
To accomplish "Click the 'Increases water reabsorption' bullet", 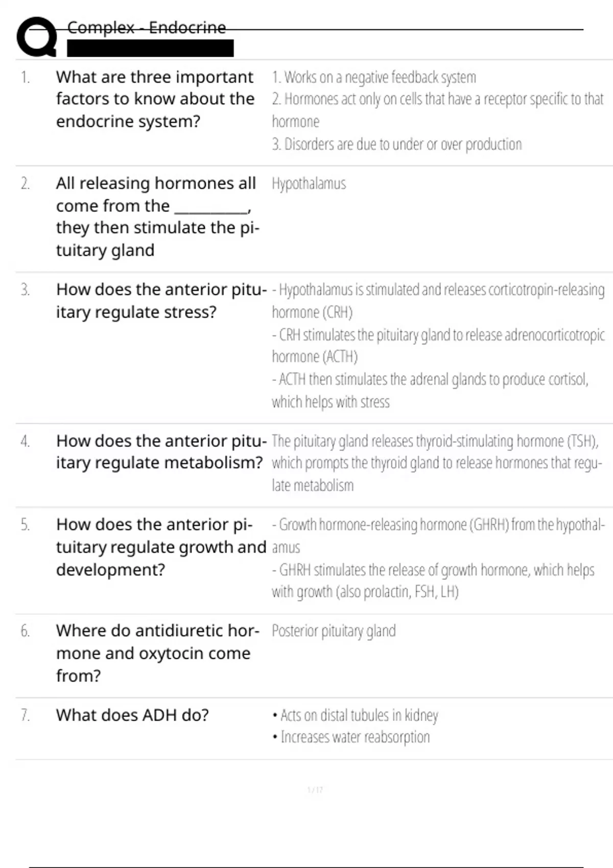I will (351, 737).
